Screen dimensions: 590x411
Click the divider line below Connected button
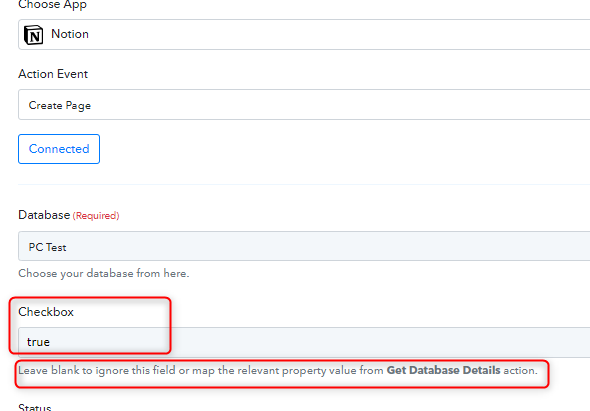click(x=304, y=184)
